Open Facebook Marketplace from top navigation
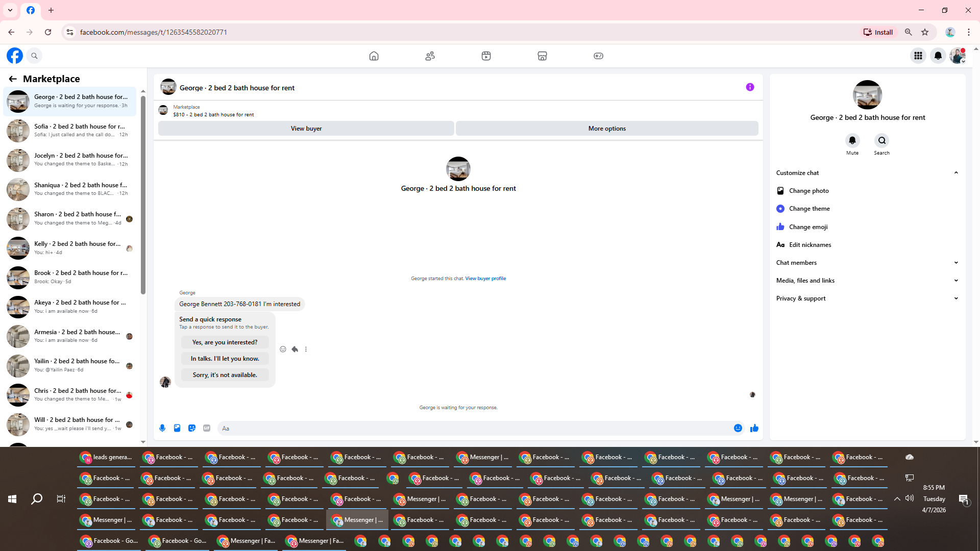 (x=542, y=56)
